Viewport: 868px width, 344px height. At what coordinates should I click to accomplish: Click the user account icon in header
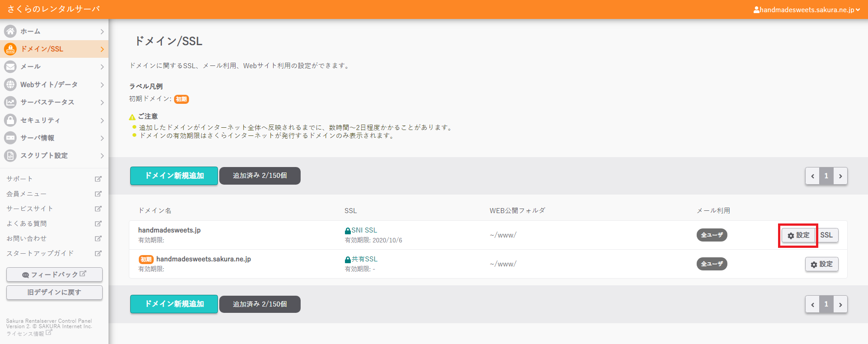point(756,9)
